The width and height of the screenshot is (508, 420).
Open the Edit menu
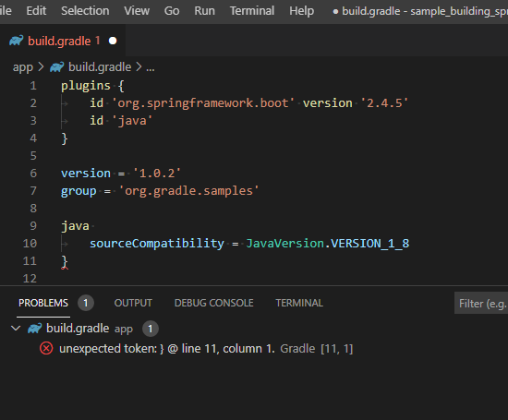(36, 11)
